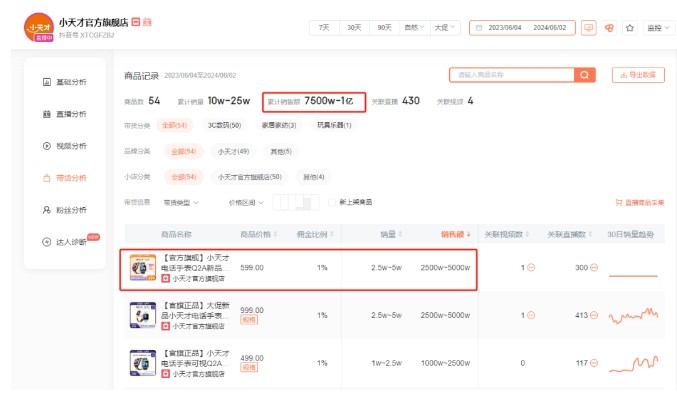Viewport: 677px width, 396px height.
Task: Open 视频分析 in the sidebar
Action: click(65, 146)
